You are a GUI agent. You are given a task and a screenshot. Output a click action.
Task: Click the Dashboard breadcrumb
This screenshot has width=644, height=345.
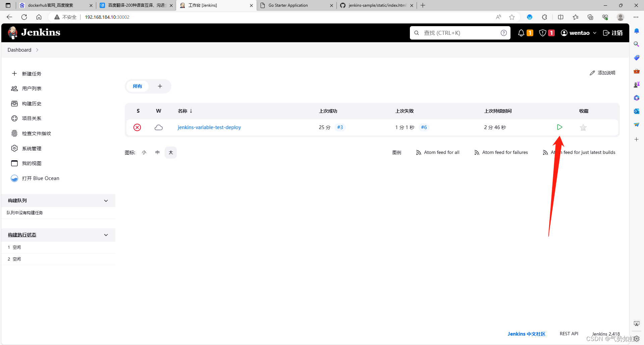(x=19, y=50)
